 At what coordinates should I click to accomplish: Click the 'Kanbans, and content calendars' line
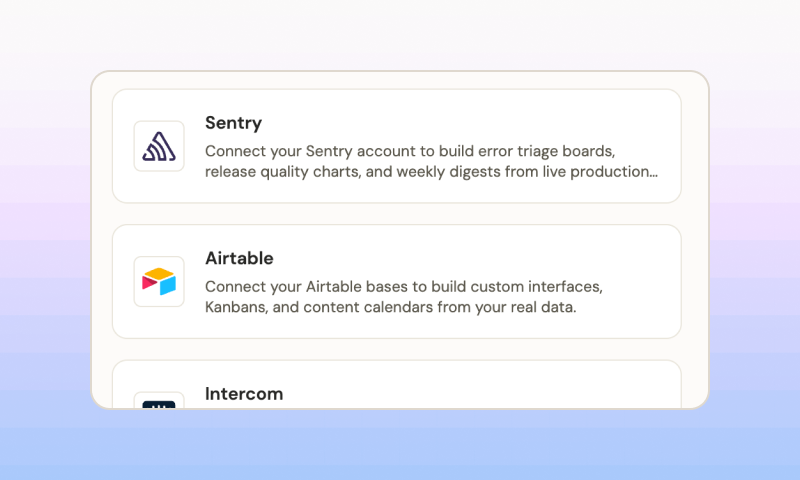coord(390,307)
